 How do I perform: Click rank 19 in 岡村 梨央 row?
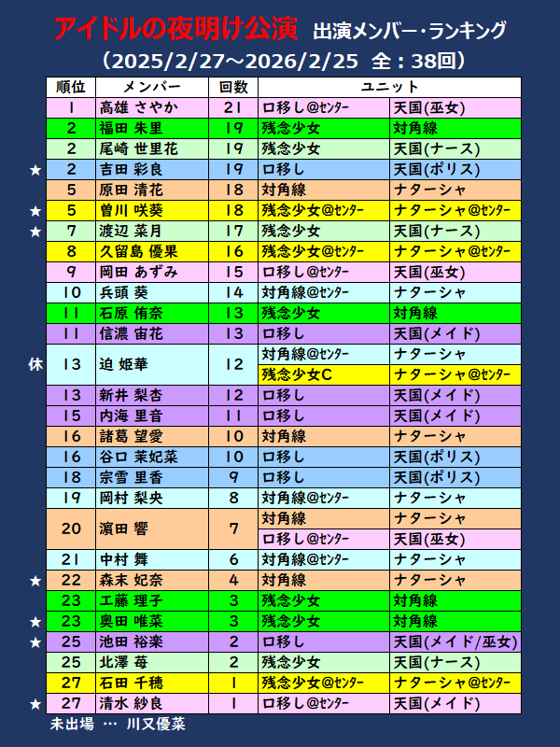(71, 499)
